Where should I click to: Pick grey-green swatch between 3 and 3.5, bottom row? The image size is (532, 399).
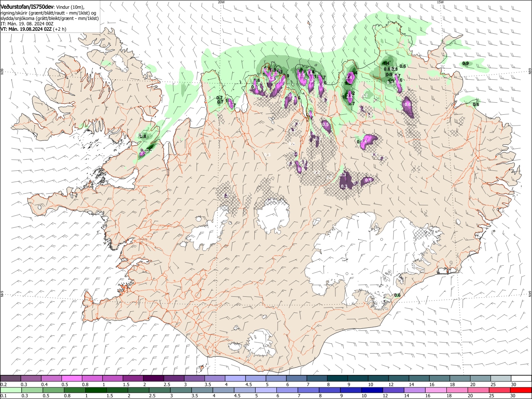[180, 390]
